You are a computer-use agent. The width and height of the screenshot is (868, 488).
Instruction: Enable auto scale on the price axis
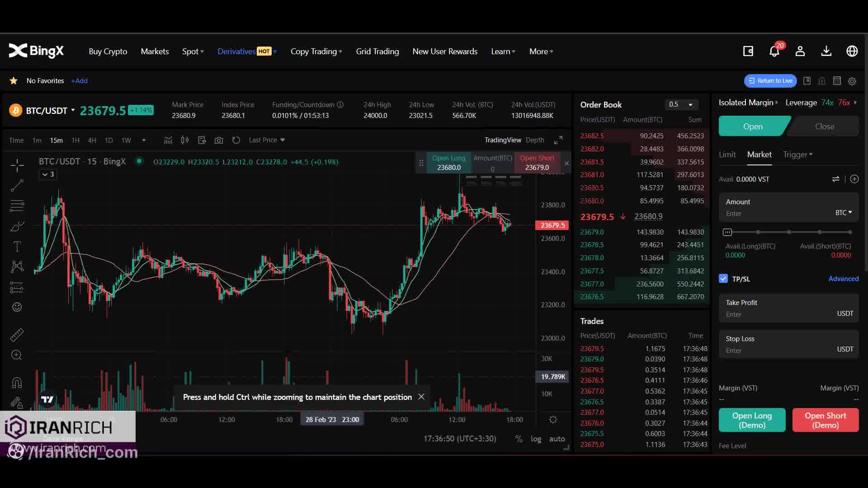tap(557, 439)
